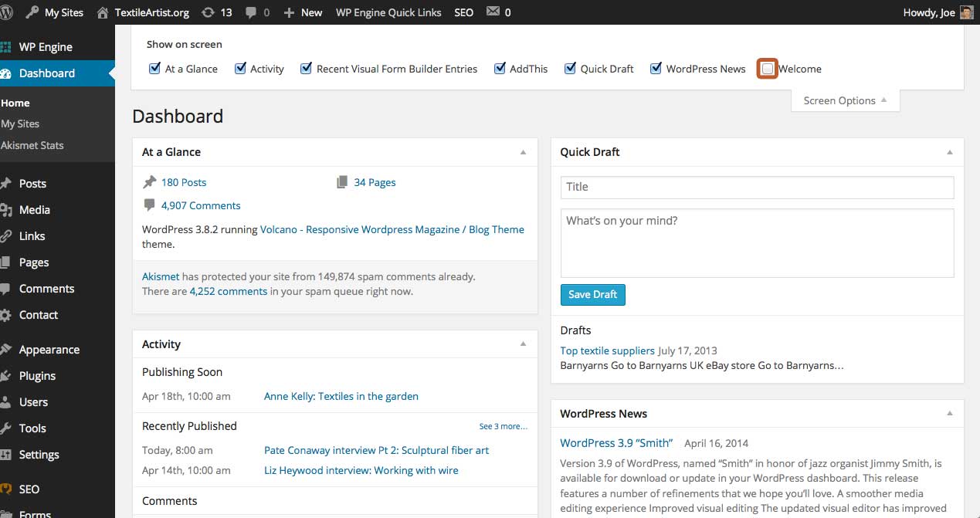The height and width of the screenshot is (518, 980).
Task: Click the Pages icon in sidebar
Action: [6, 262]
